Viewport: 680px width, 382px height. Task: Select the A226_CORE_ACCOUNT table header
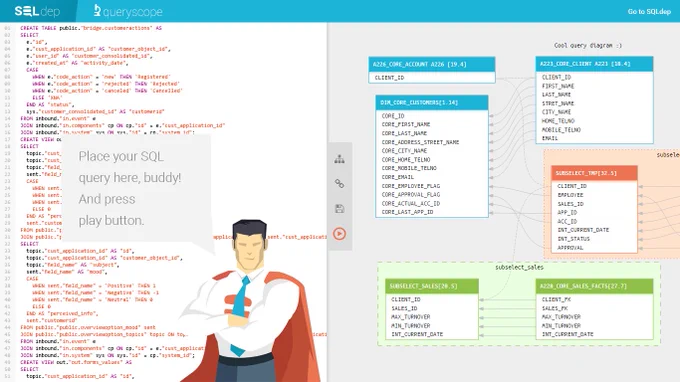point(432,64)
